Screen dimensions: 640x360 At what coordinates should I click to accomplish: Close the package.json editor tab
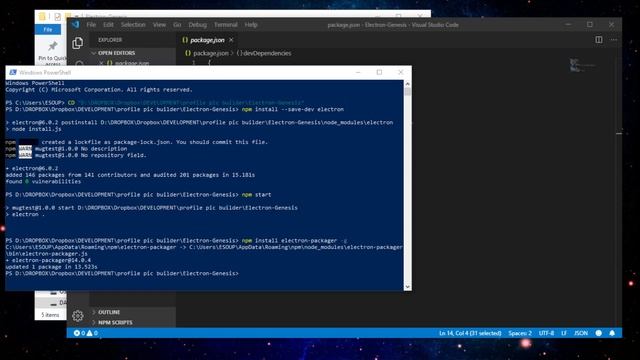[x=231, y=40]
